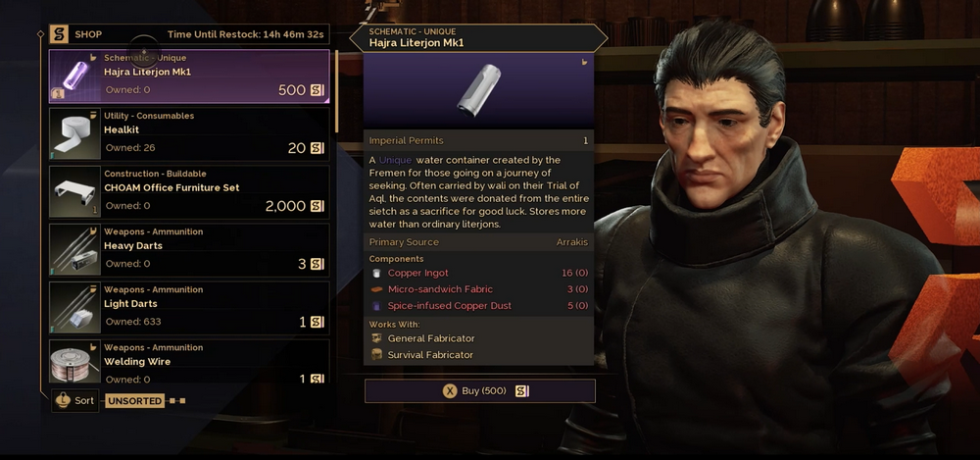Click the Spice-infused Copper Dust component

coord(479,305)
